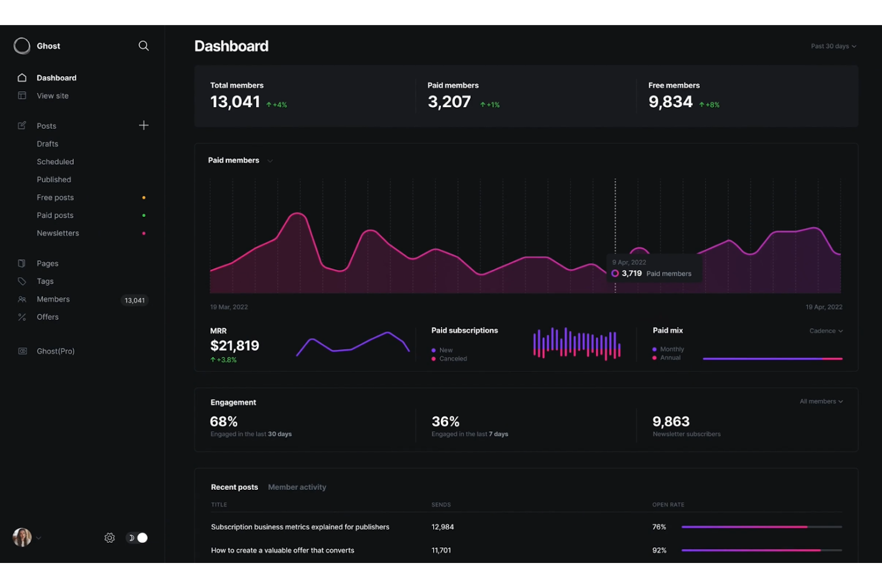
Task: Open settings gear icon
Action: [110, 538]
